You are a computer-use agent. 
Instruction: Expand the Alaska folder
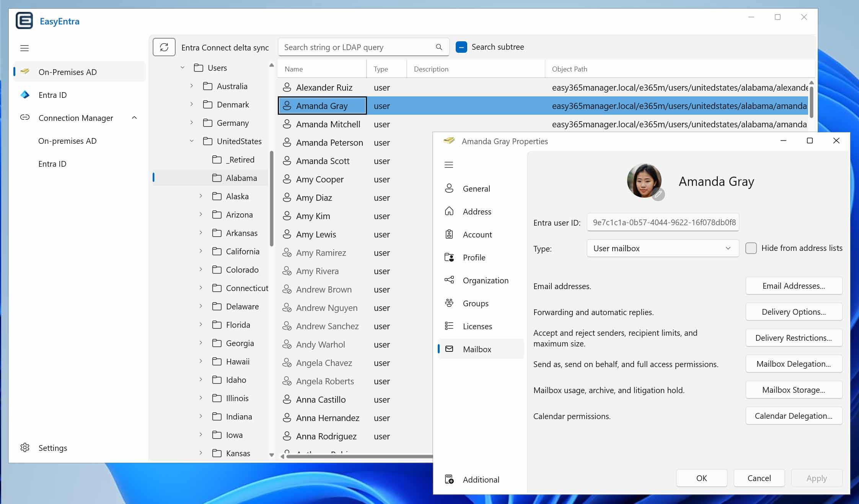point(201,196)
